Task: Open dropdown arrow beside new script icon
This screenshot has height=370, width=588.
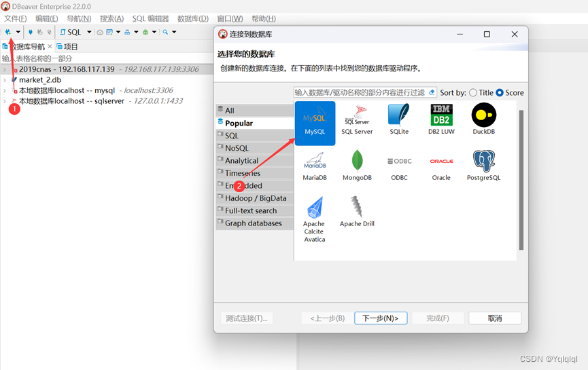Action: pos(118,32)
